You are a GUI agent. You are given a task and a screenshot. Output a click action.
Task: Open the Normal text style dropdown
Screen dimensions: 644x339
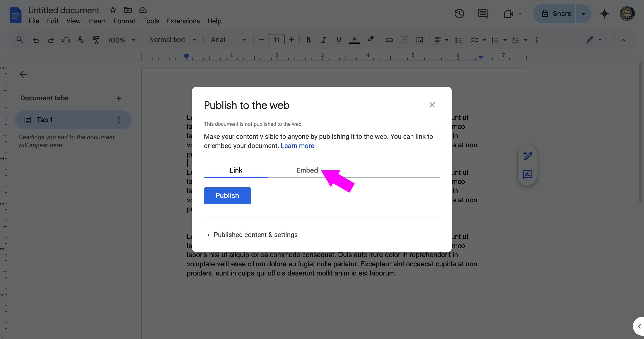pyautogui.click(x=173, y=39)
